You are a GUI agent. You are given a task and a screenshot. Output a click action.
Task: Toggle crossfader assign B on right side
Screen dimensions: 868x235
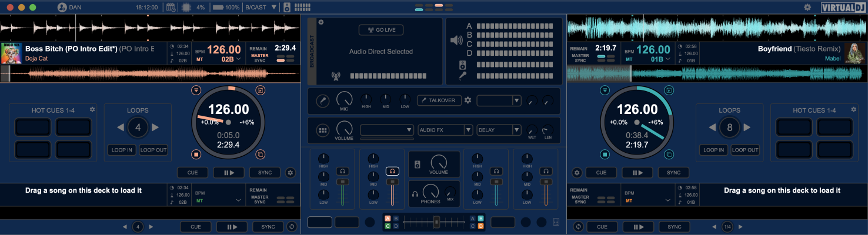tap(480, 219)
